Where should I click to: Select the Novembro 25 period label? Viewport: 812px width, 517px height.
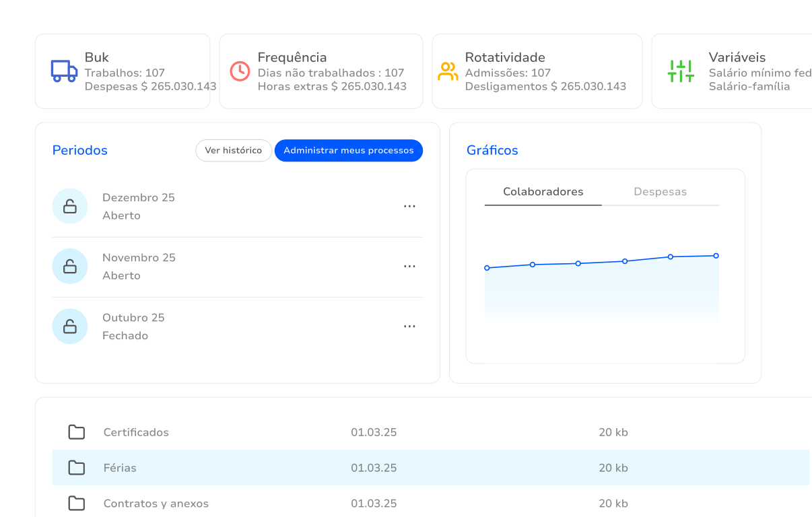[139, 258]
